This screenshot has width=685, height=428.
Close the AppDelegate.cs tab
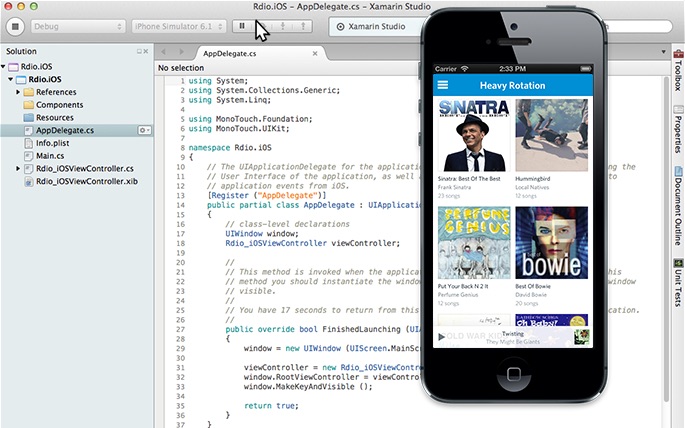pyautogui.click(x=315, y=53)
